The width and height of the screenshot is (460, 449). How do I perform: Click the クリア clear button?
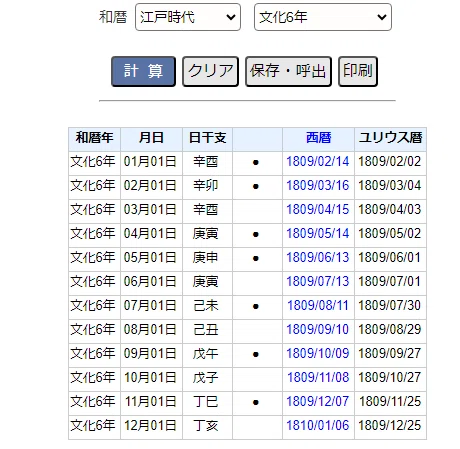click(x=210, y=71)
